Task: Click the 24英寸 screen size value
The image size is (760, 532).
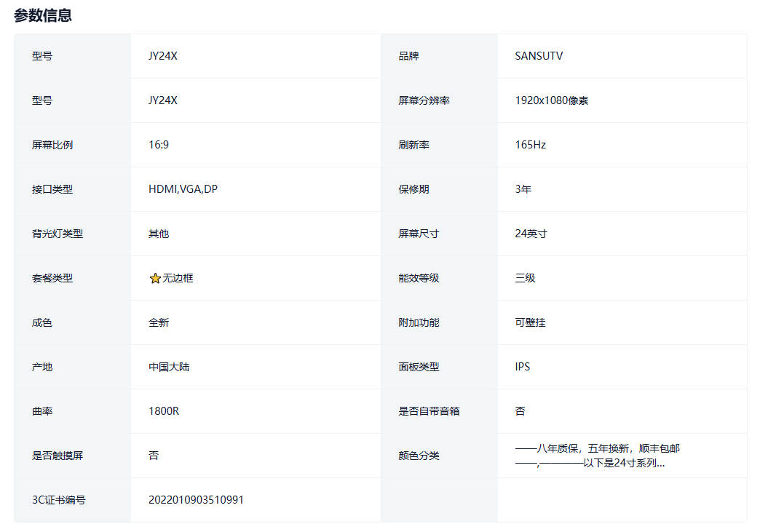Action: coord(531,234)
